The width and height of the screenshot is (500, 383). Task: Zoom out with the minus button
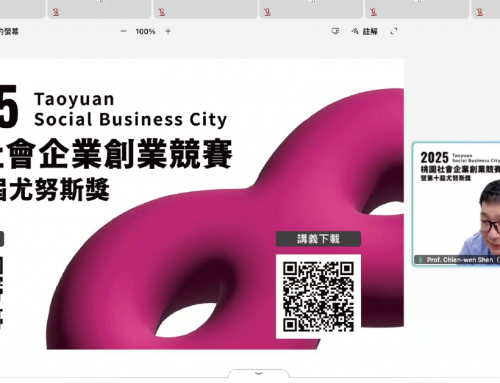point(123,31)
